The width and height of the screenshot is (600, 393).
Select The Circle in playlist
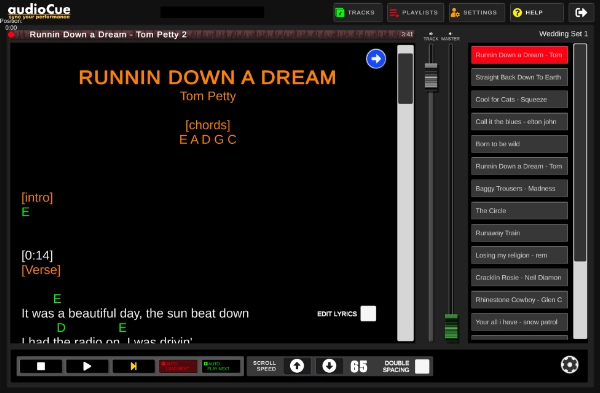(519, 210)
